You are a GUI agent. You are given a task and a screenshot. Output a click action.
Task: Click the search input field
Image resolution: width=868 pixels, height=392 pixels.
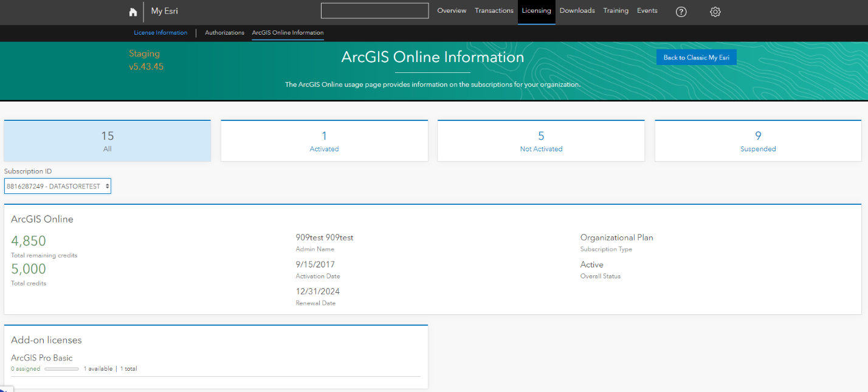point(374,10)
